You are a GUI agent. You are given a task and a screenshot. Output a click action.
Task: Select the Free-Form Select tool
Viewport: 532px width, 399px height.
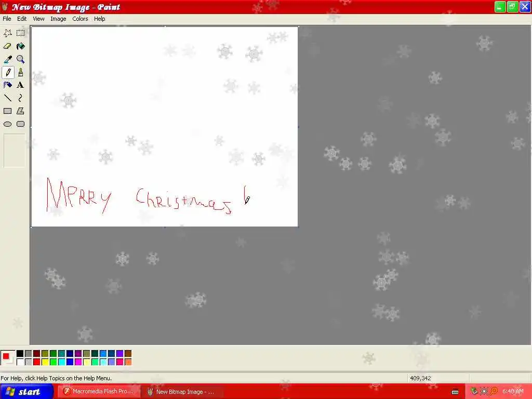(x=7, y=33)
